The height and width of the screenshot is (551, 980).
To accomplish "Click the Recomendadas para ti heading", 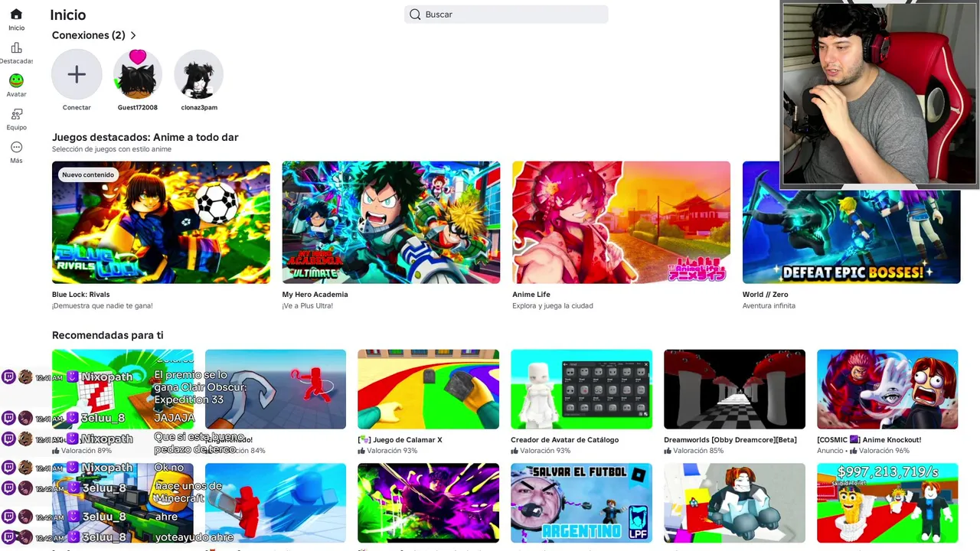I will click(x=107, y=335).
